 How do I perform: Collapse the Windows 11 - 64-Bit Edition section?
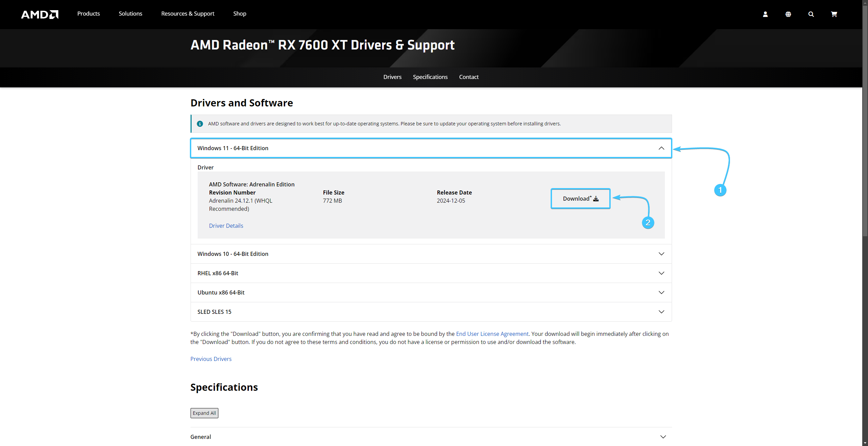tap(431, 148)
